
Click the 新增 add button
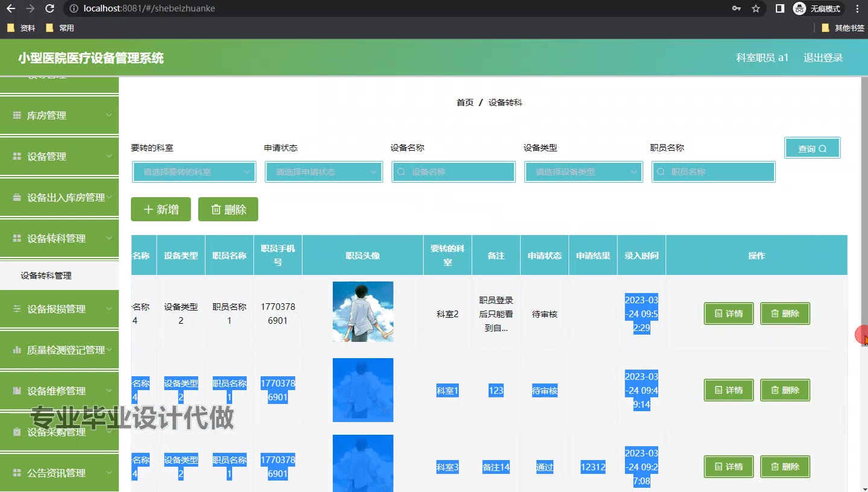pyautogui.click(x=161, y=209)
